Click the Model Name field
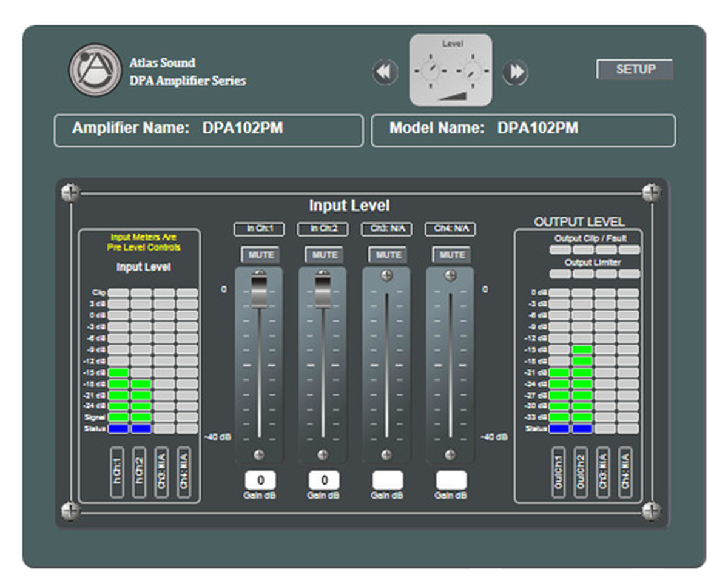 (523, 130)
